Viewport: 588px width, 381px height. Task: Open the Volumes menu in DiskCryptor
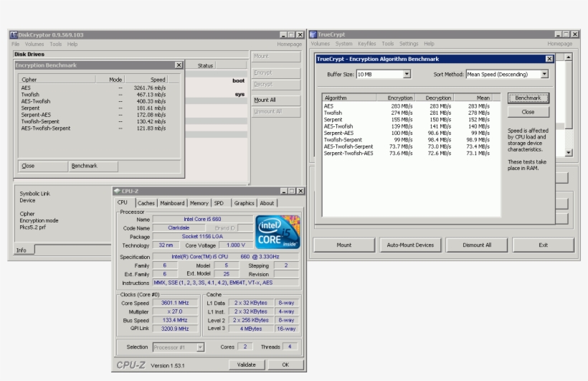(34, 44)
